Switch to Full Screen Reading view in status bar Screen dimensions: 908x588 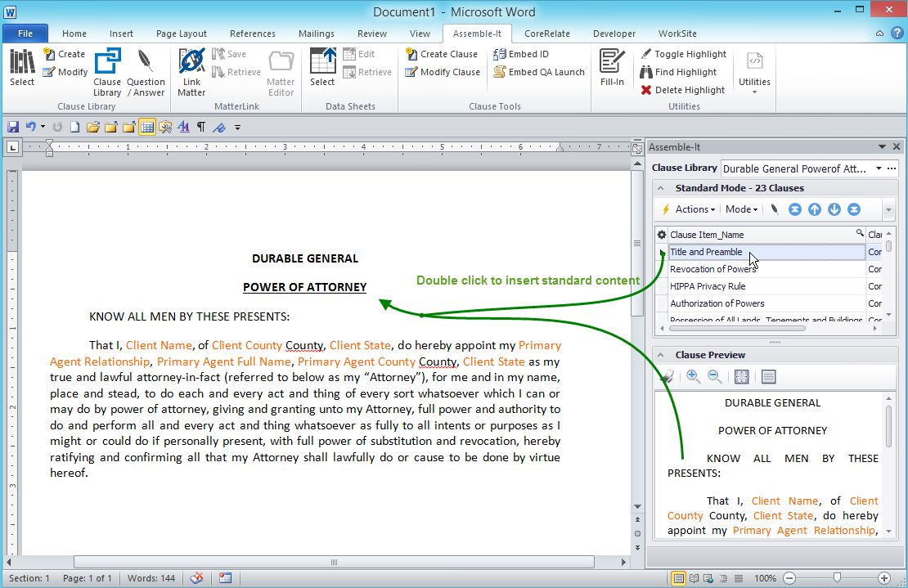[x=694, y=578]
